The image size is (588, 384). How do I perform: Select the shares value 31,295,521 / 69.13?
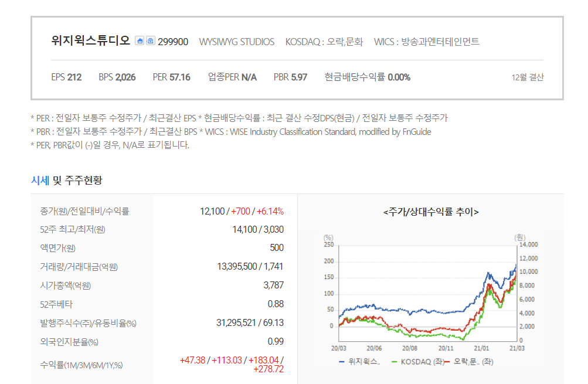(250, 323)
